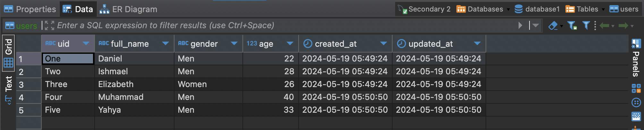644x130 pixels.
Task: Click the green forward arrow in filter toolbar
Action: click(623, 26)
